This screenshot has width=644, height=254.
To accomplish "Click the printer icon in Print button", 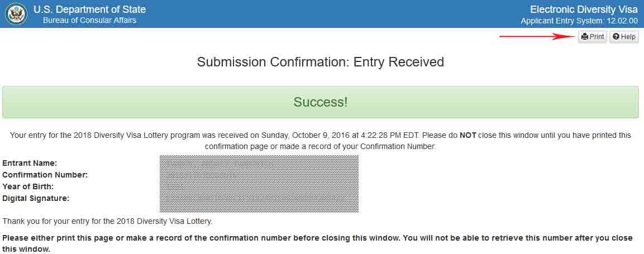I will tap(584, 37).
